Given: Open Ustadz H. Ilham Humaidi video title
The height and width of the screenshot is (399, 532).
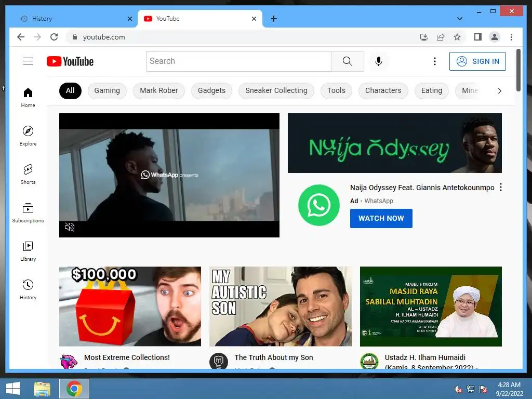Looking at the screenshot, I should point(431,362).
